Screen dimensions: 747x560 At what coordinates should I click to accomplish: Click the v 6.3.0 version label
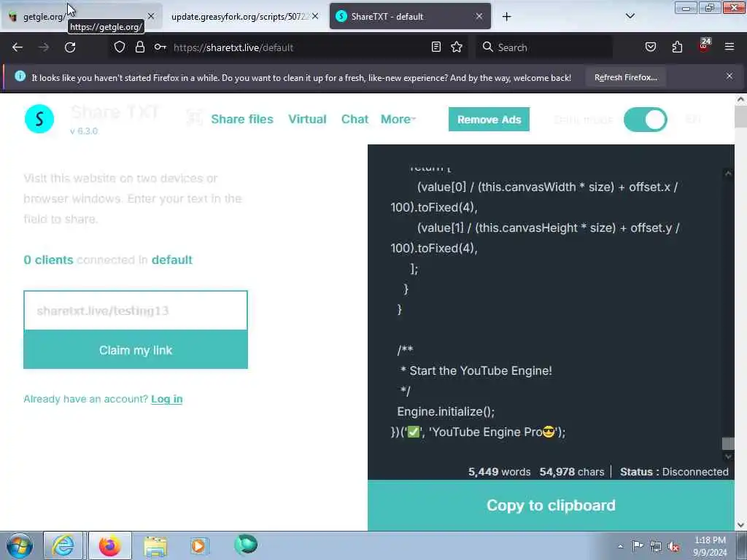click(84, 131)
